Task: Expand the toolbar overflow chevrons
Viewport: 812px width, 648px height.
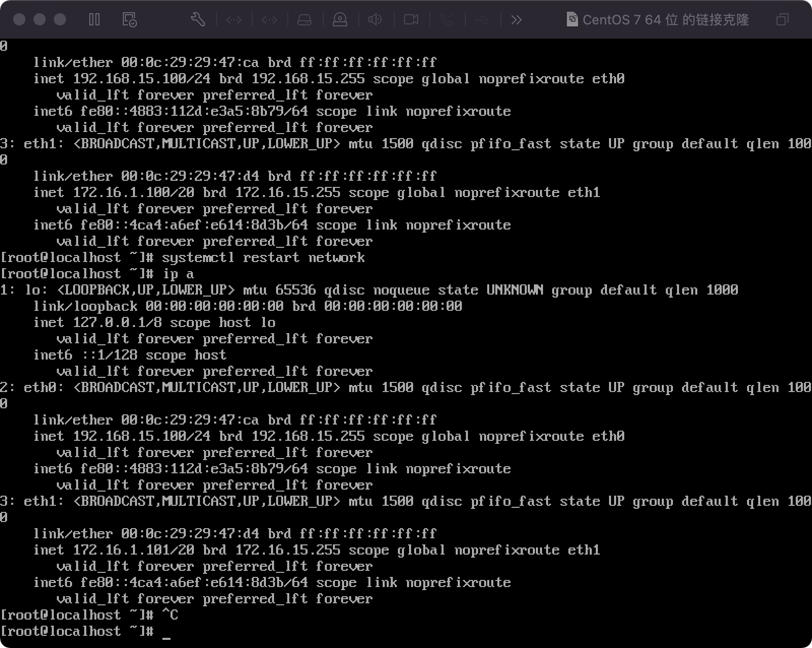Action: point(516,20)
